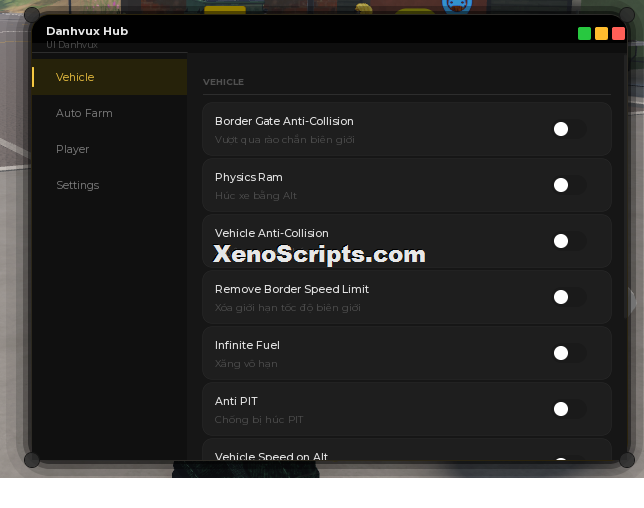The height and width of the screenshot is (508, 644).
Task: Click the yellow window control square
Action: (x=601, y=34)
